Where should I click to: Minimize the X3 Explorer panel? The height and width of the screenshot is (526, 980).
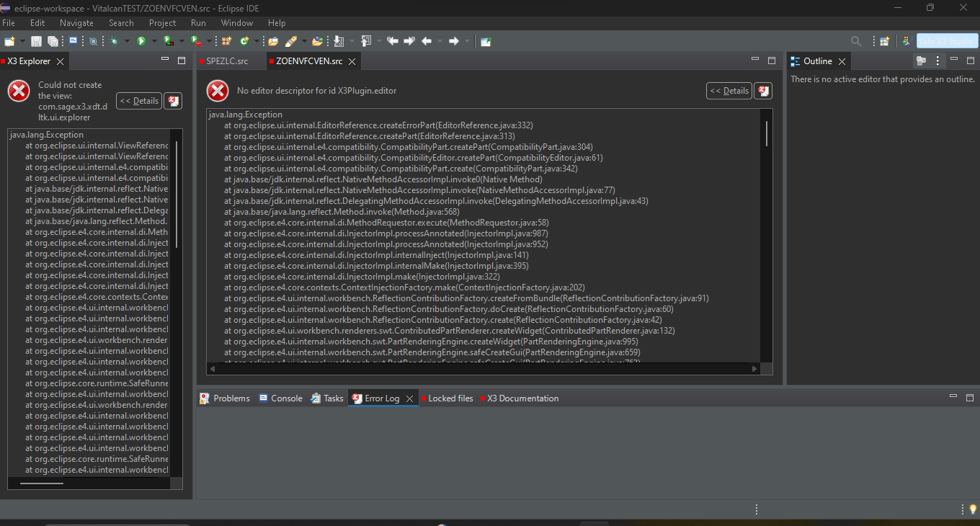[x=165, y=60]
